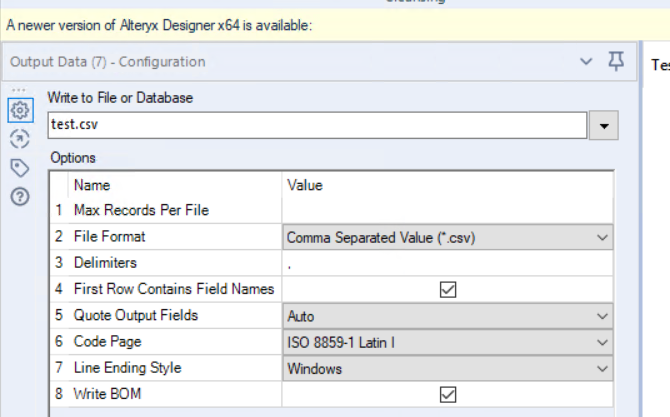Open the File Format dropdown

[447, 237]
